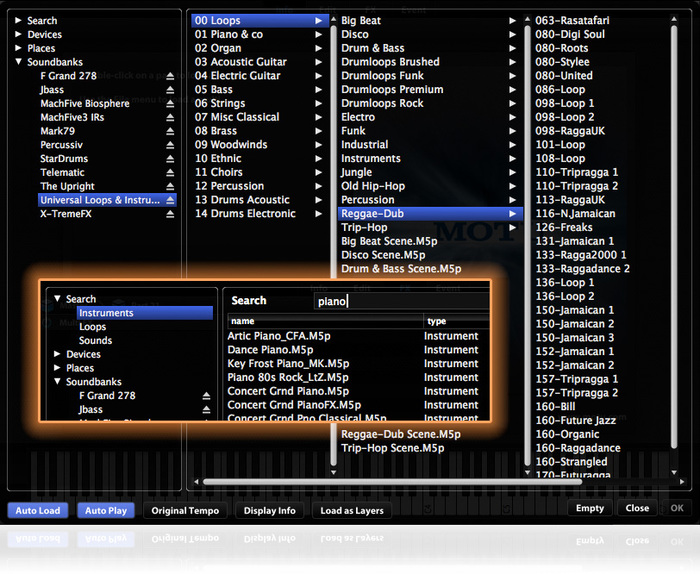Eject Jbass in the highlighted inset
This screenshot has width=700, height=574.
(206, 409)
